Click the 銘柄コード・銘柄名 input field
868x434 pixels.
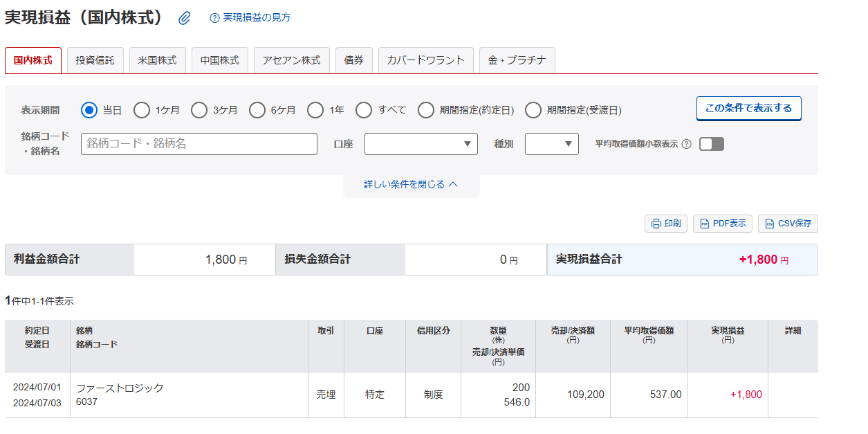click(x=199, y=144)
